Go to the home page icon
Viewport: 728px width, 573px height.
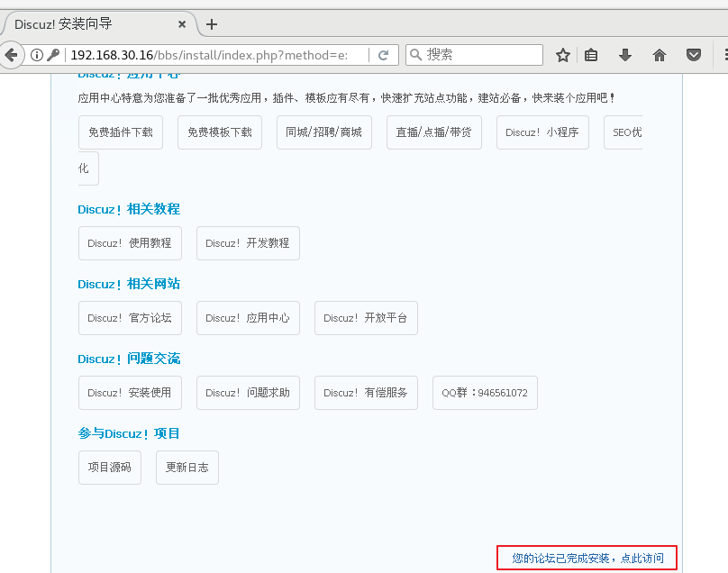(x=660, y=55)
